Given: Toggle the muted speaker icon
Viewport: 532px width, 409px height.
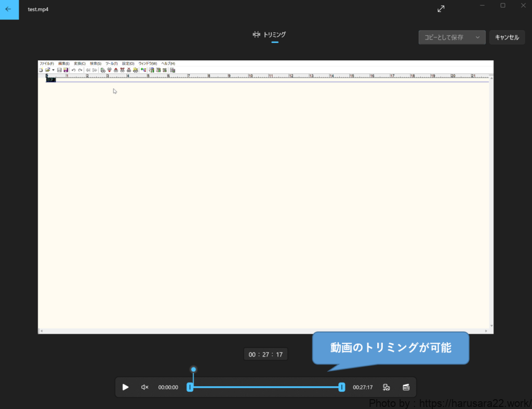Looking at the screenshot, I should [x=145, y=387].
